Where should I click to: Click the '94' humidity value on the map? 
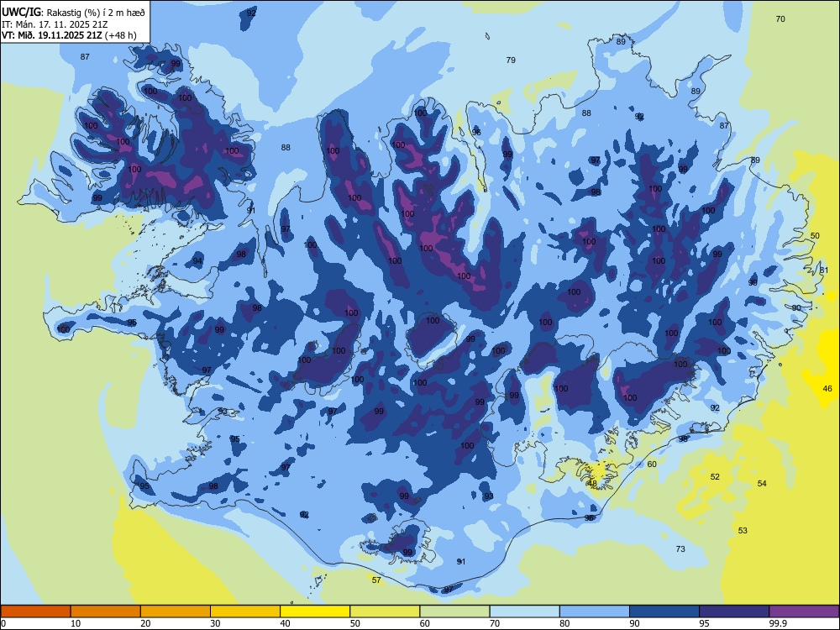(x=197, y=261)
